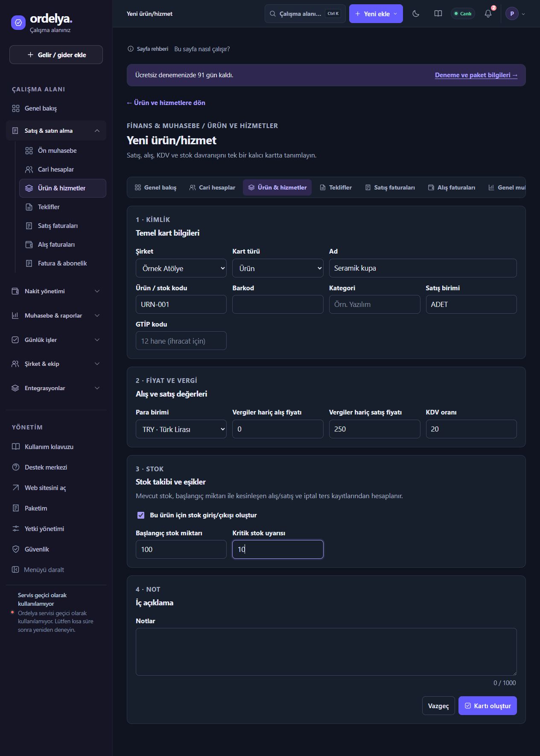Open the guide book icon in the top bar
Screen dimensions: 540x756
[x=438, y=14]
